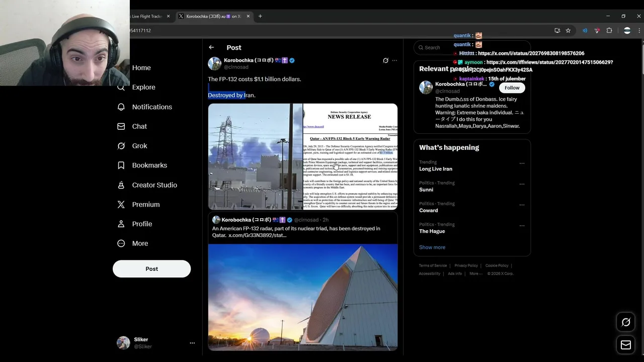Bookmark this page with the star icon
This screenshot has width=644, height=362.
568,31
